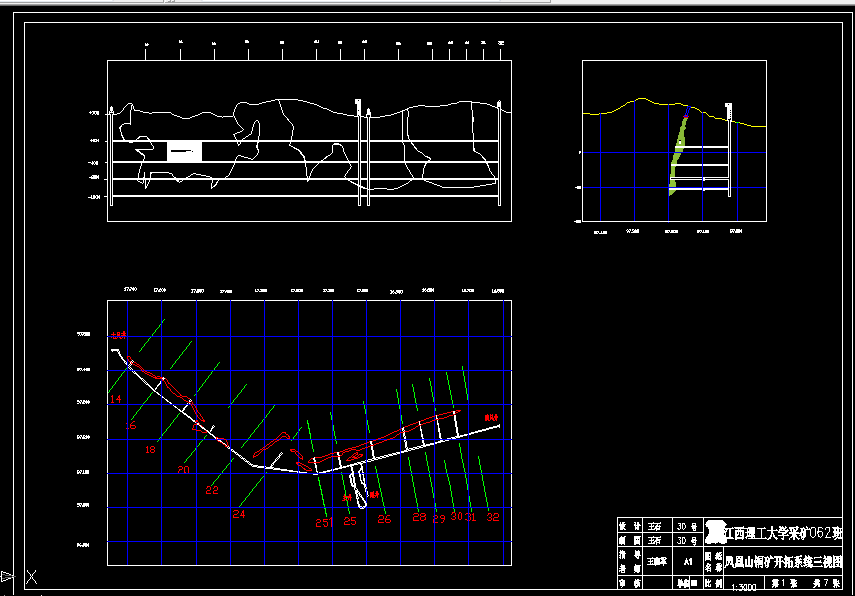The height and width of the screenshot is (596, 855).
Task: Select exploration line label 26
Action: click(x=384, y=519)
